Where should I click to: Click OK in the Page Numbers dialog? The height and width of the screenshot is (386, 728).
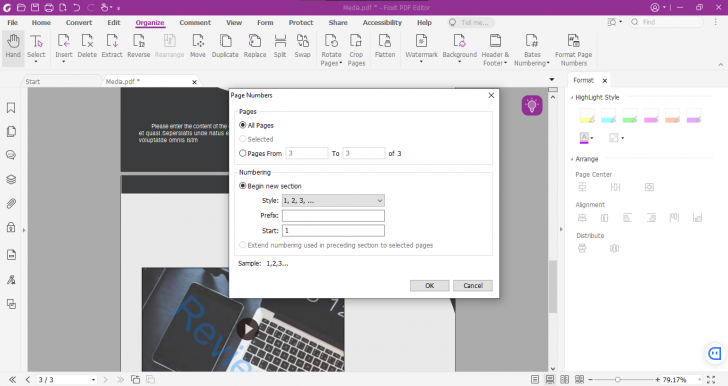pyautogui.click(x=429, y=286)
